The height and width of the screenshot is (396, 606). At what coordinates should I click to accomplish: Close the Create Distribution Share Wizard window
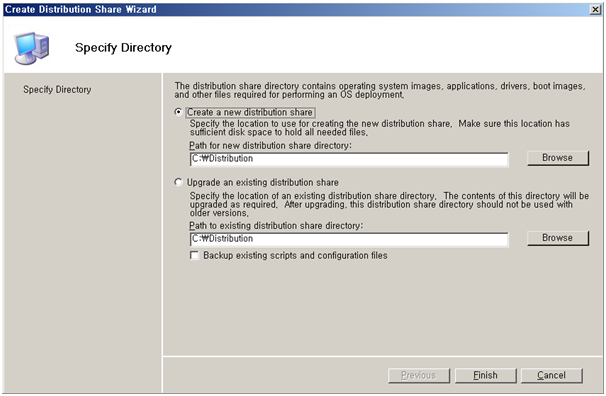click(595, 10)
